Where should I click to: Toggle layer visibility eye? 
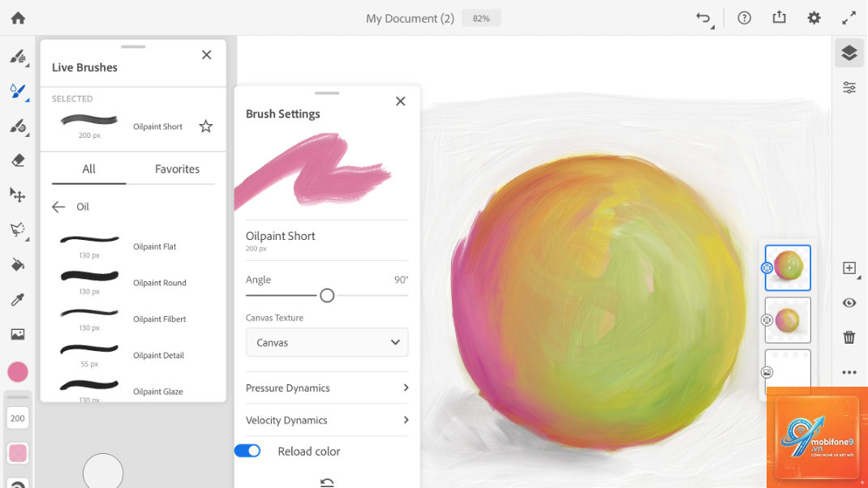click(849, 302)
